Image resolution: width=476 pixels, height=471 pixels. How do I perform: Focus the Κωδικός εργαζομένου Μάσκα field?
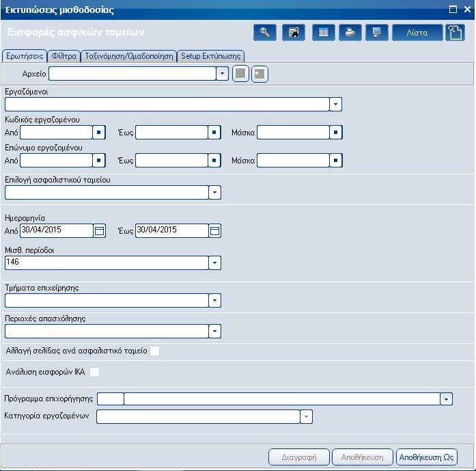pos(293,133)
